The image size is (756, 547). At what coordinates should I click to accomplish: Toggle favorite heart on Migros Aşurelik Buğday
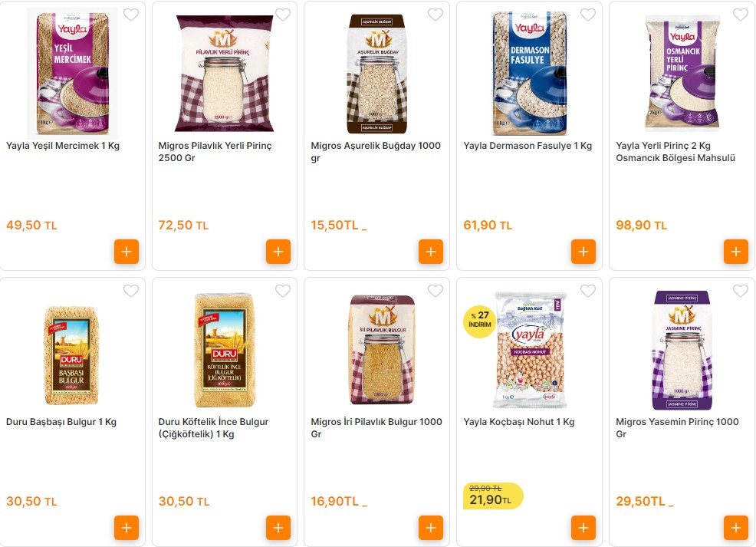point(436,15)
